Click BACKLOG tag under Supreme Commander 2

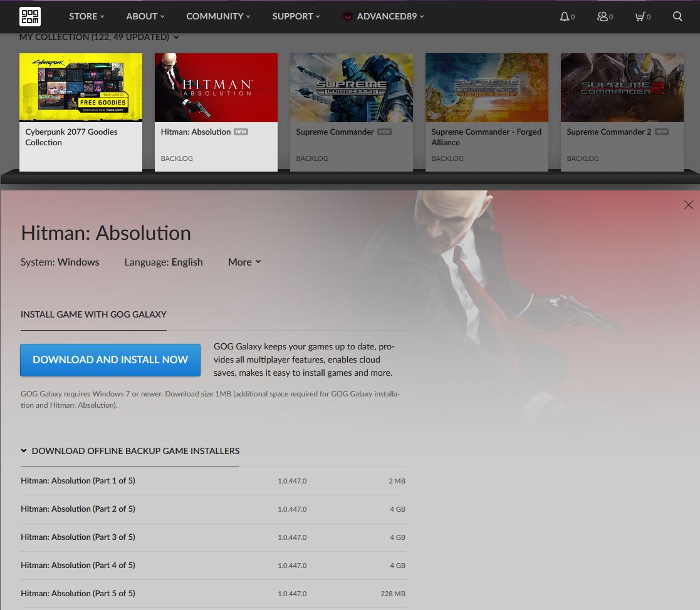pos(583,158)
